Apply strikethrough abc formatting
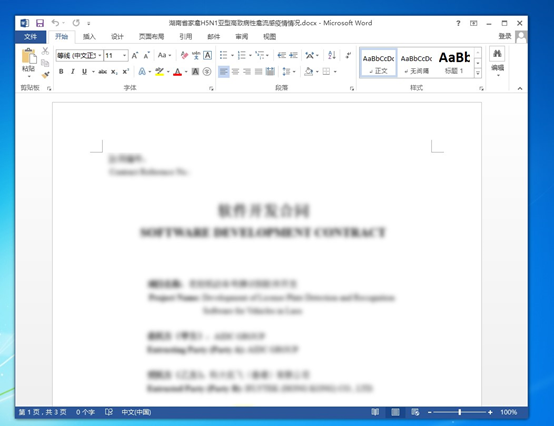This screenshot has width=554, height=426. (x=102, y=72)
